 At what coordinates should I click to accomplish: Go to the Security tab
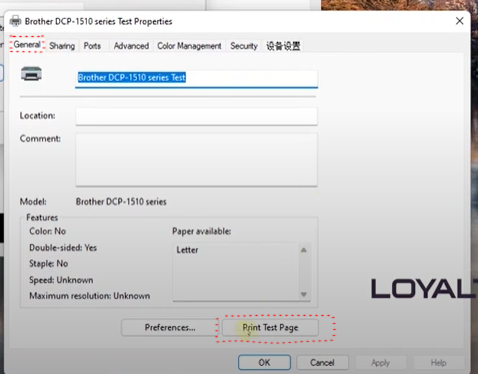click(x=244, y=46)
